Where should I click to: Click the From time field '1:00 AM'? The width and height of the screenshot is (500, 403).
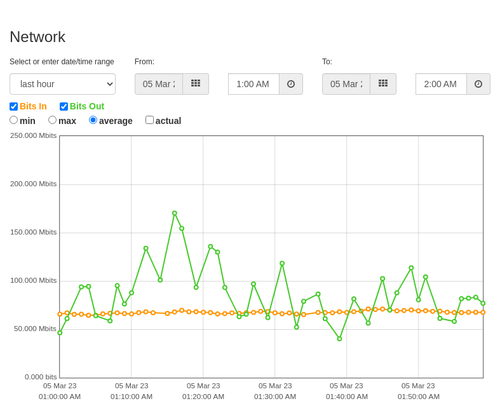coord(254,84)
